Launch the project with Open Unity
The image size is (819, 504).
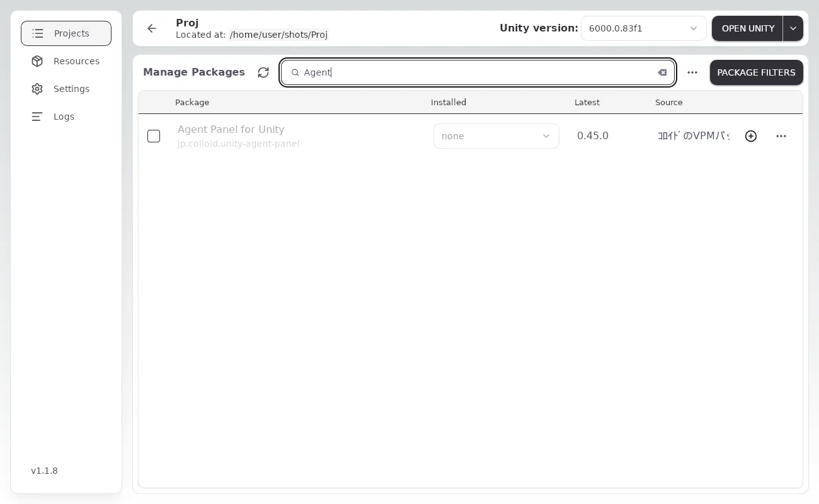pyautogui.click(x=747, y=28)
